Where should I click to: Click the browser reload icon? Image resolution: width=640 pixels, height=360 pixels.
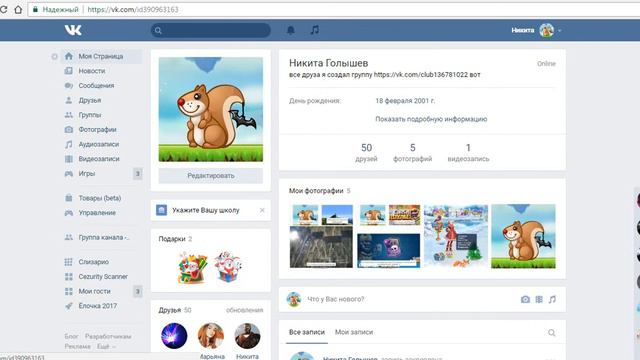tap(3, 9)
